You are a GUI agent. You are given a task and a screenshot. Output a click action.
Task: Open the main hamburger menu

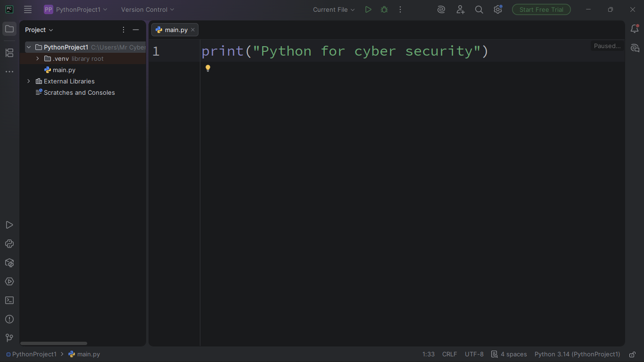(x=28, y=9)
